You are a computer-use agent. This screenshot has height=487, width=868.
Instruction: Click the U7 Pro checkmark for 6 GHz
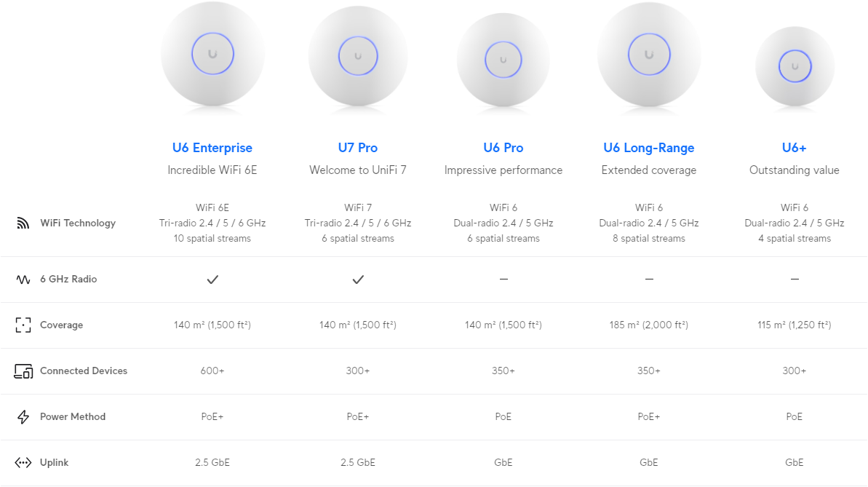tap(358, 280)
